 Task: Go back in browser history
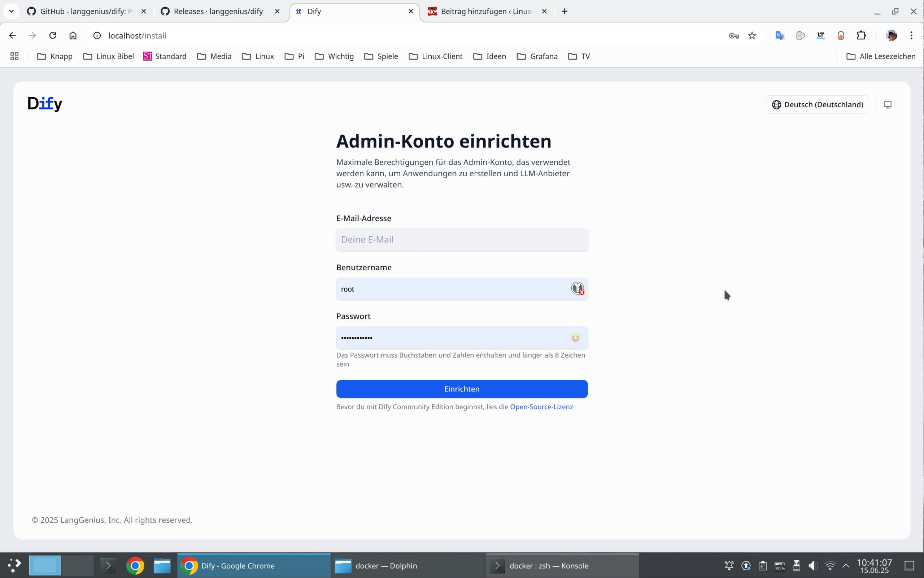(x=12, y=35)
